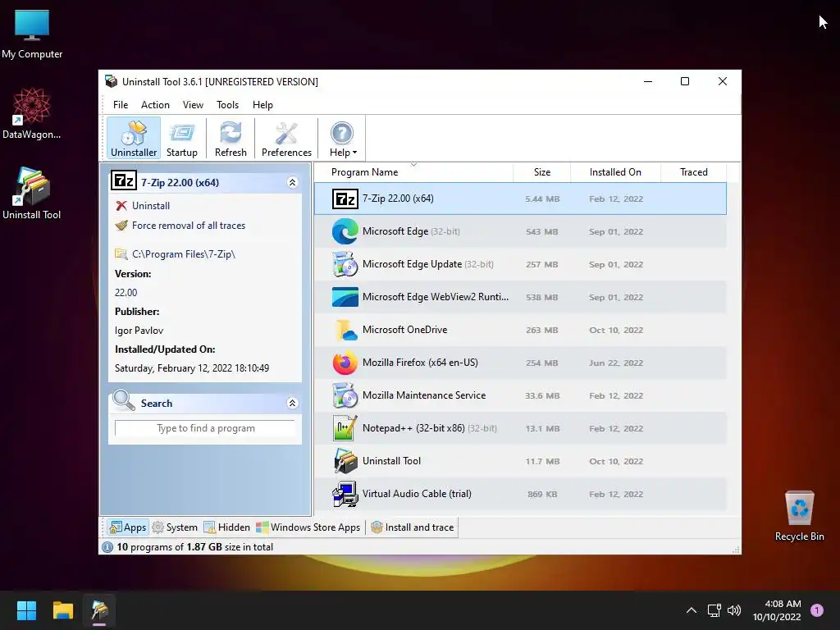Select the 7-Zip 22.00 (x64) icon in list
The width and height of the screenshot is (840, 630).
point(345,199)
